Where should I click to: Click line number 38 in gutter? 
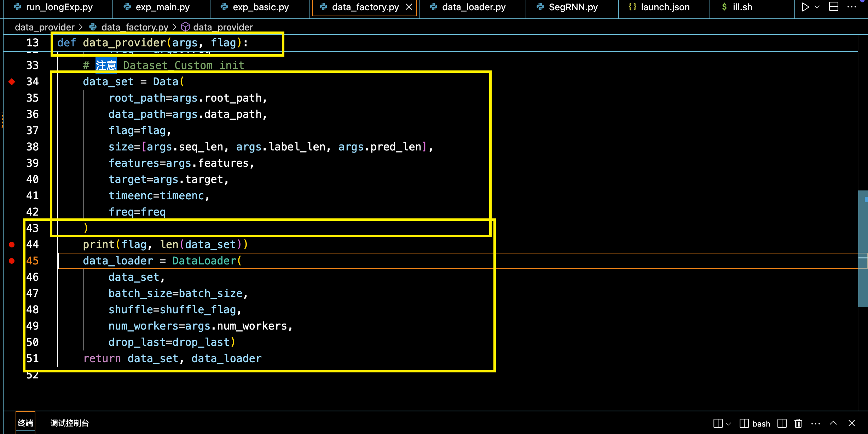(33, 147)
